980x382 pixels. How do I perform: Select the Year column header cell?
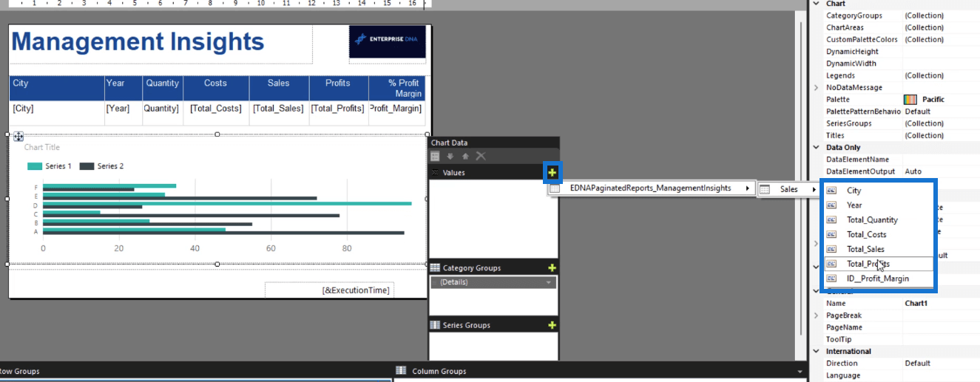point(124,88)
